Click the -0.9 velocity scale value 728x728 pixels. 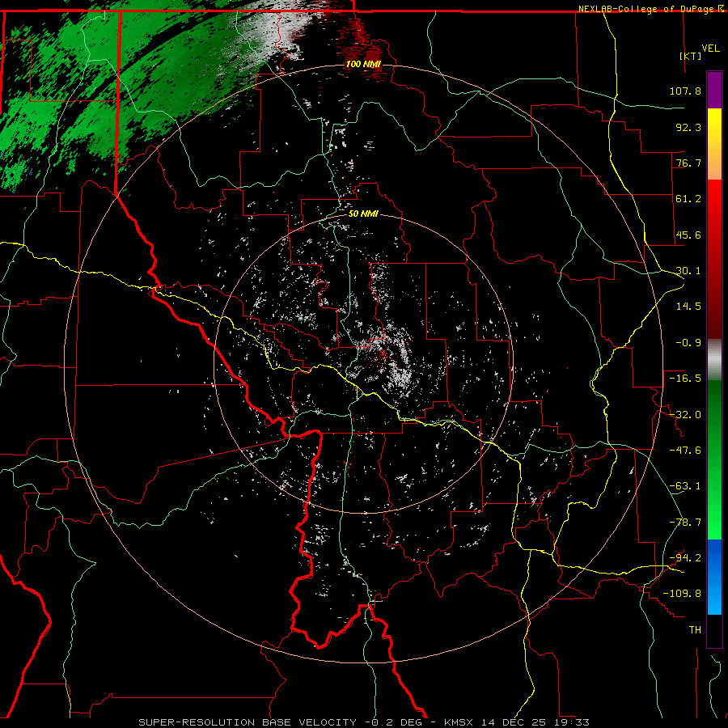pos(688,343)
